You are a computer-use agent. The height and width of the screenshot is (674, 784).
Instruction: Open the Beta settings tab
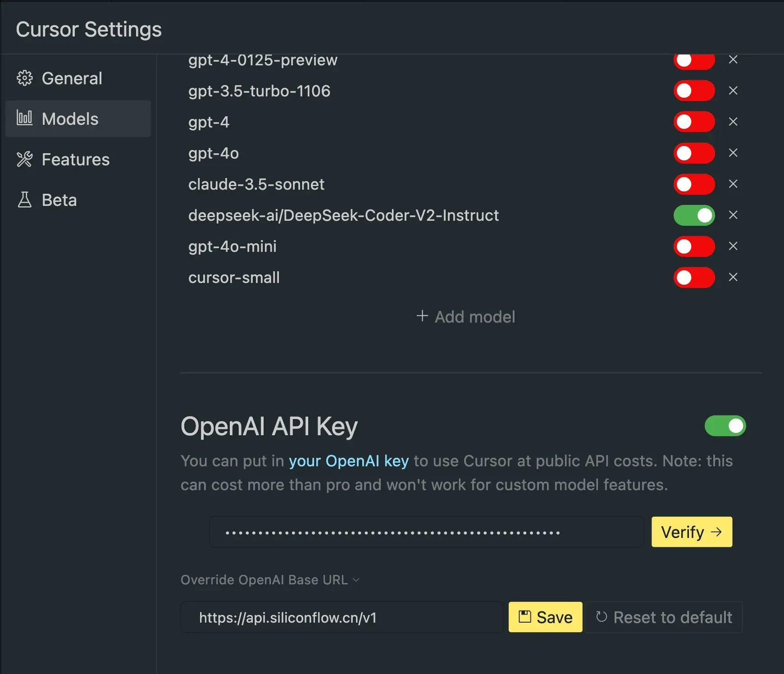(59, 200)
